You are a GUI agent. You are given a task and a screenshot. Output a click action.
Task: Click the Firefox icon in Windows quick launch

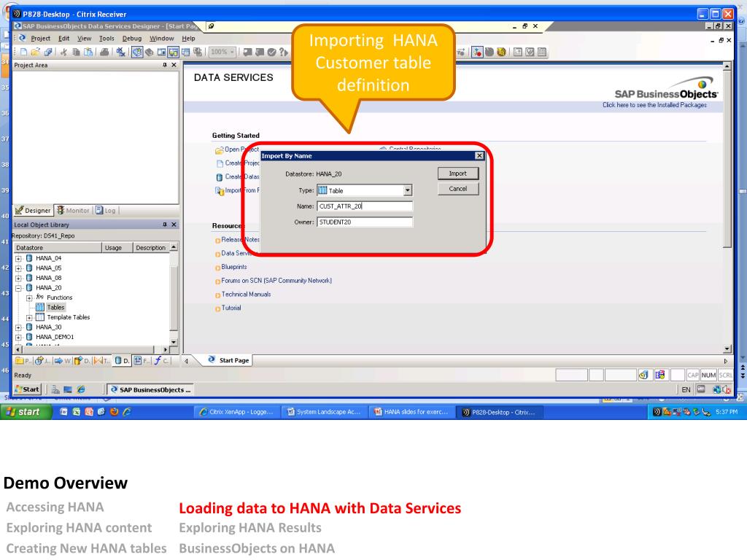(x=114, y=412)
